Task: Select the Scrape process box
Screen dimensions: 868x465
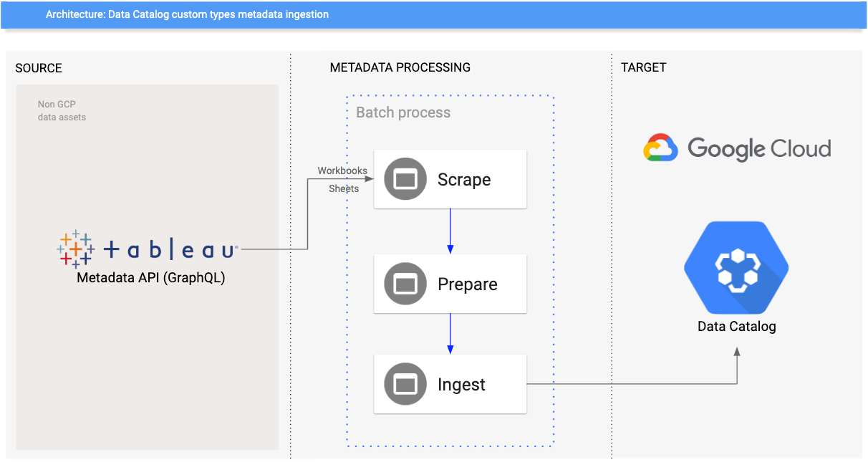Action: pos(450,179)
